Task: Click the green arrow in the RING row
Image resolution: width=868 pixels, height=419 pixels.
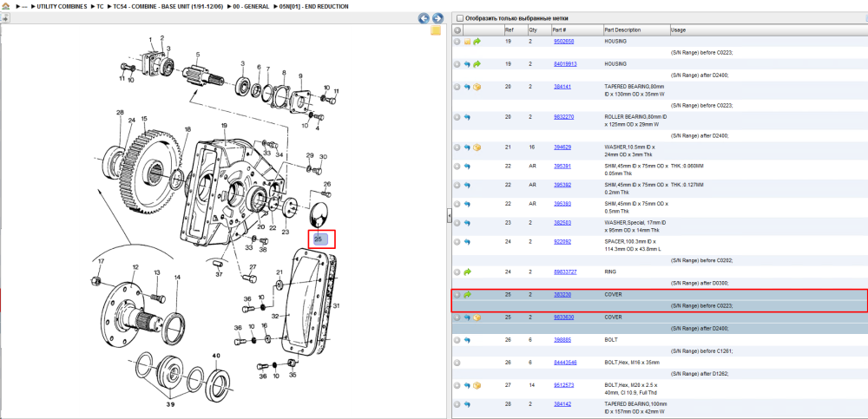Action: pos(468,272)
